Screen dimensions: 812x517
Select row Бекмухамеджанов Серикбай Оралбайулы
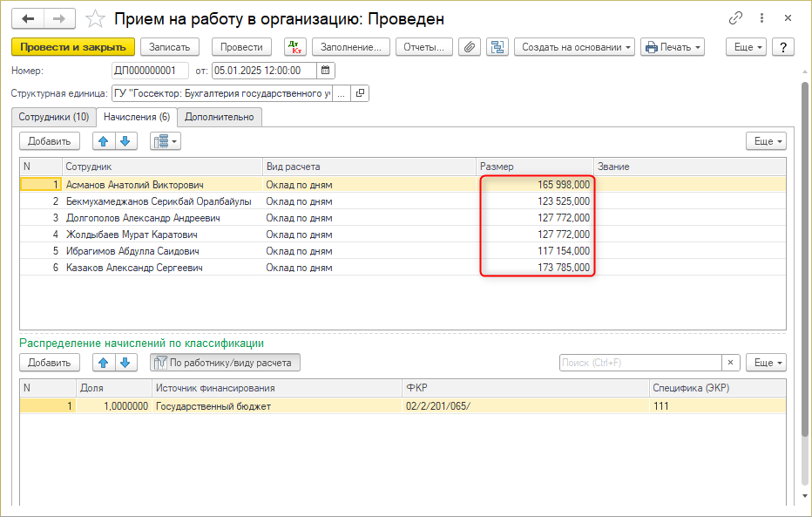click(403, 201)
